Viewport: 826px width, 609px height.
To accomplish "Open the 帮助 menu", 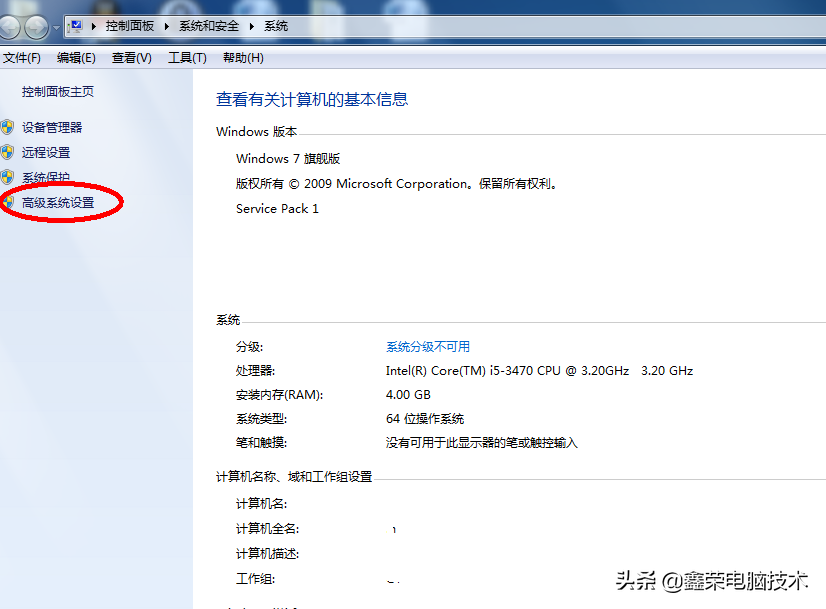I will click(240, 57).
